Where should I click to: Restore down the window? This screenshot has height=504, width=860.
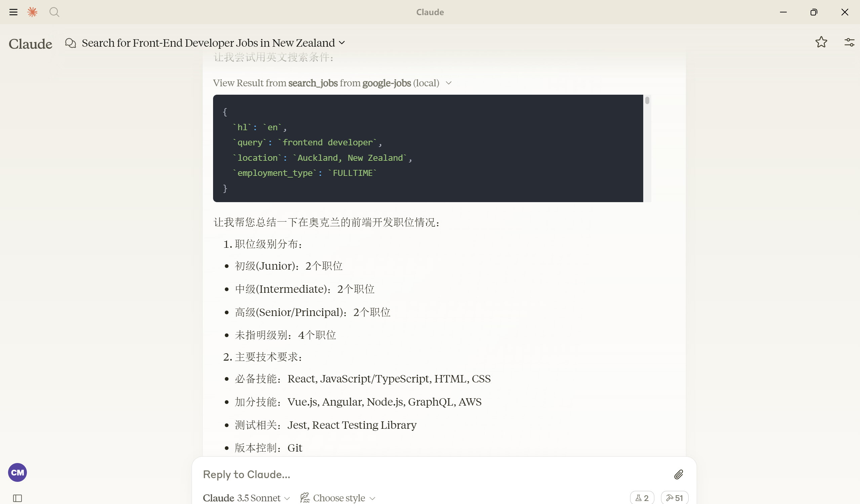click(814, 12)
